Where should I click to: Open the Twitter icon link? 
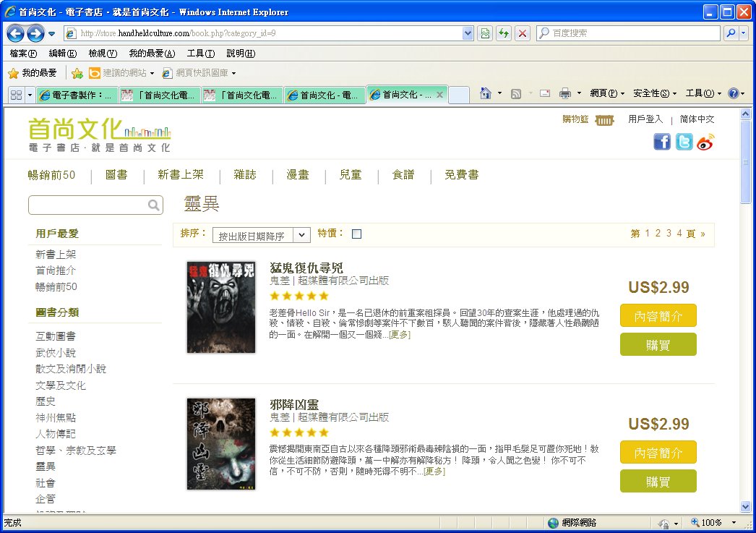(x=684, y=142)
